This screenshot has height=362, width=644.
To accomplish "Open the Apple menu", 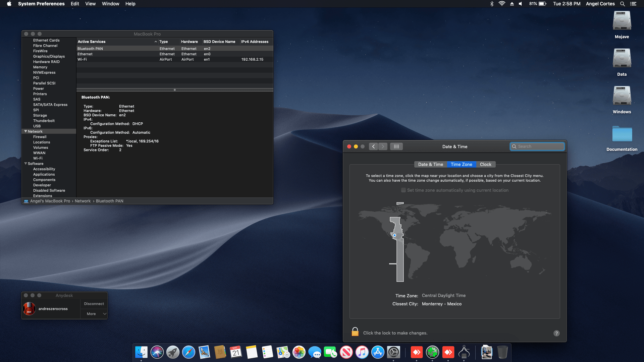I will 9,4.
